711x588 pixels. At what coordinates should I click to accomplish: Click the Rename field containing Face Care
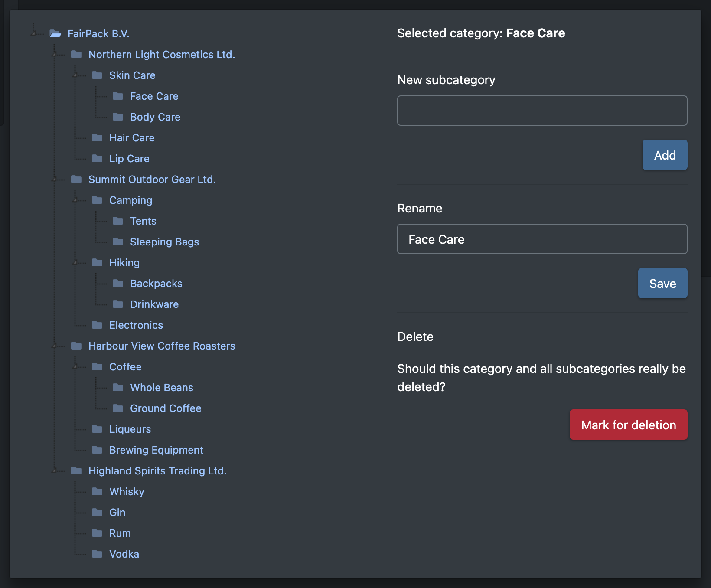(542, 239)
